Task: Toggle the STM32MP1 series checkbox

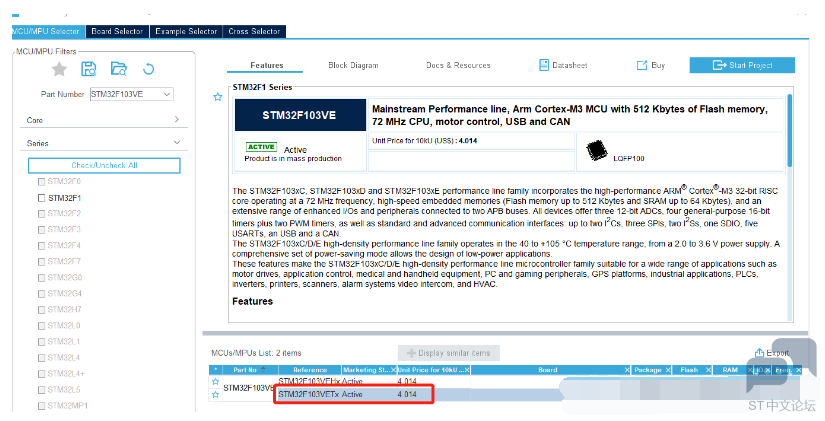Action: point(41,406)
